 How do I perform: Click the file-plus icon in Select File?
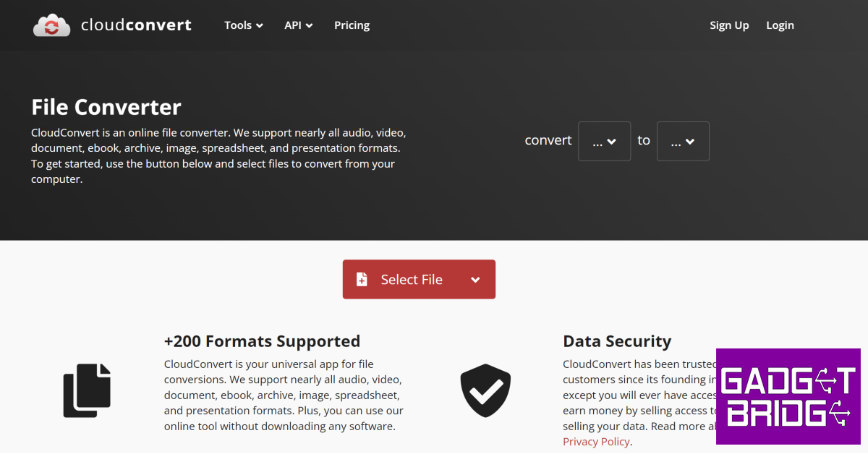tap(362, 280)
